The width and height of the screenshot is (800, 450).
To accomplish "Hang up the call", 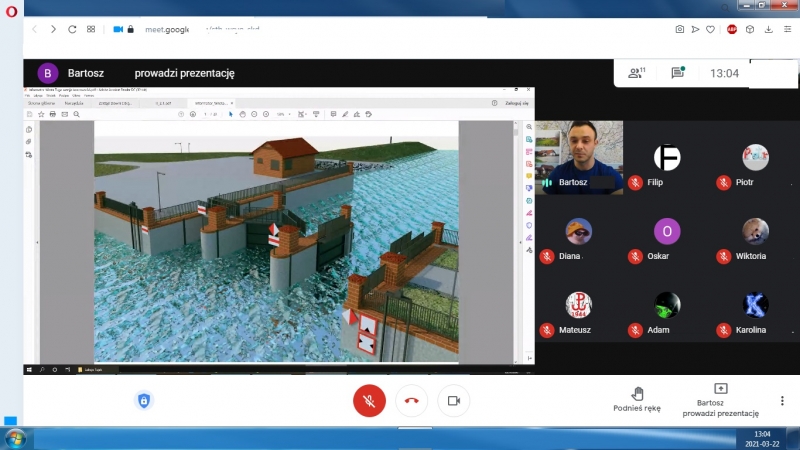I will [x=411, y=400].
